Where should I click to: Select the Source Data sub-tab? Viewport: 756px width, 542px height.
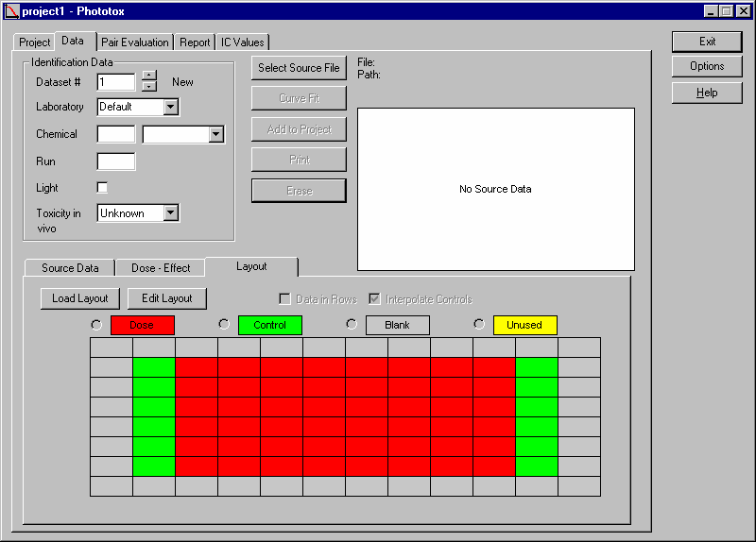70,268
